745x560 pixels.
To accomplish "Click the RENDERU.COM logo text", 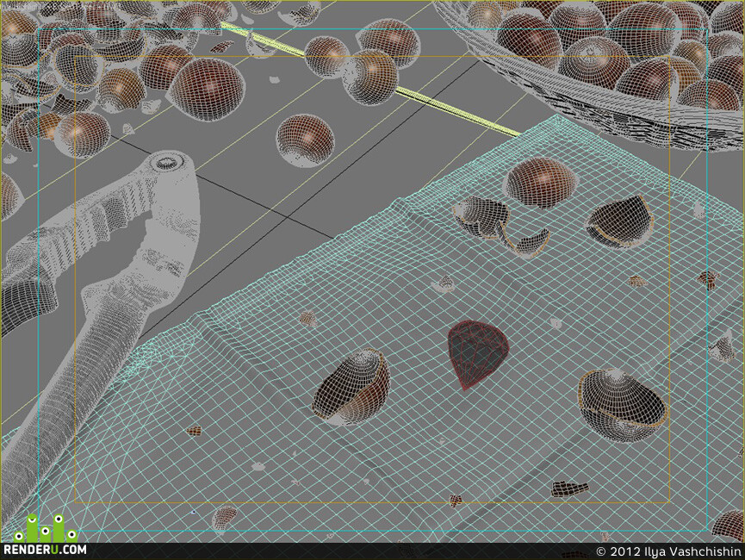I will coord(45,550).
